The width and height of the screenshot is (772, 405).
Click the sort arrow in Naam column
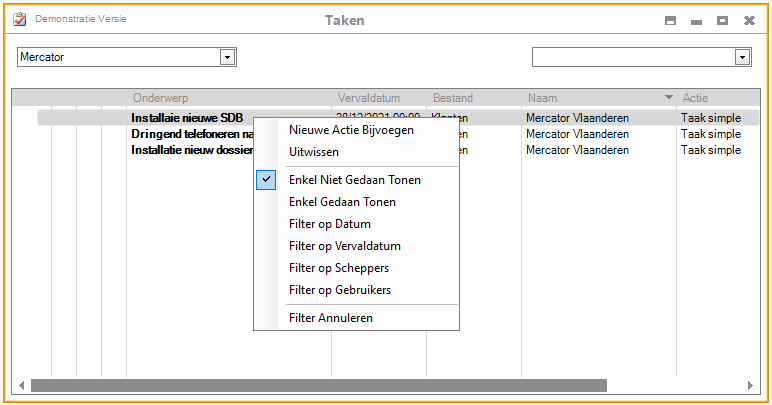tap(668, 98)
